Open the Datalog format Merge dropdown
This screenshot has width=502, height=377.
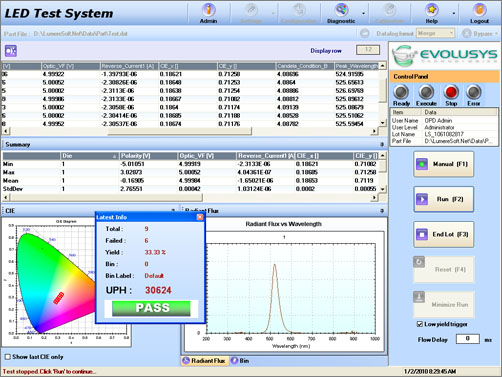(x=435, y=33)
